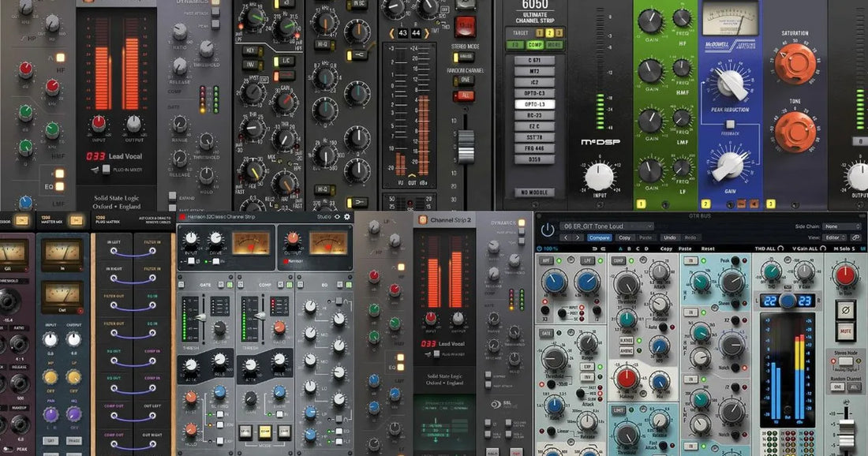Toggle the Harrison COMP section enable light
This screenshot has height=456, width=868.
289,285
